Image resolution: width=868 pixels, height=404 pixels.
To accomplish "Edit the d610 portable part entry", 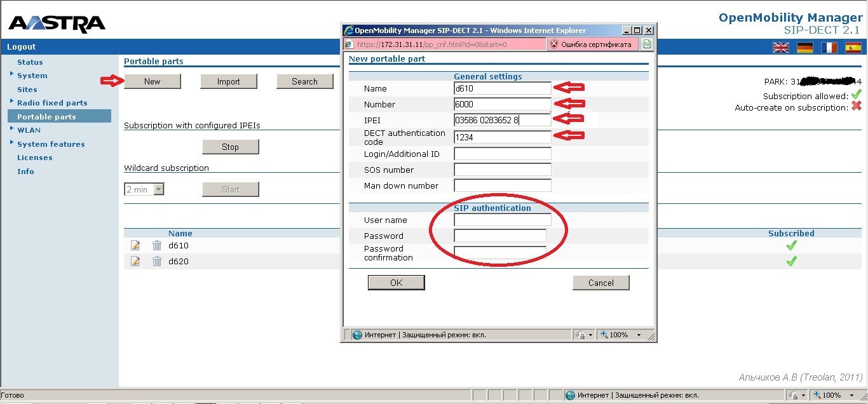I will pyautogui.click(x=135, y=245).
